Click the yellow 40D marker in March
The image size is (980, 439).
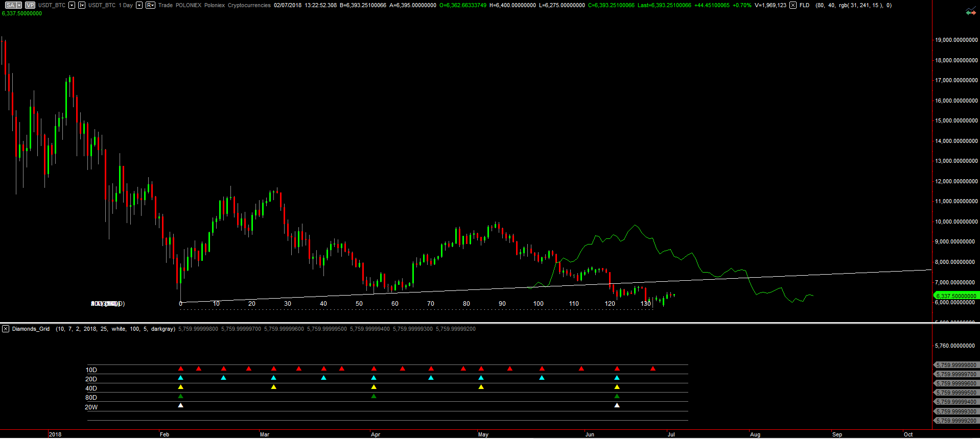273,387
